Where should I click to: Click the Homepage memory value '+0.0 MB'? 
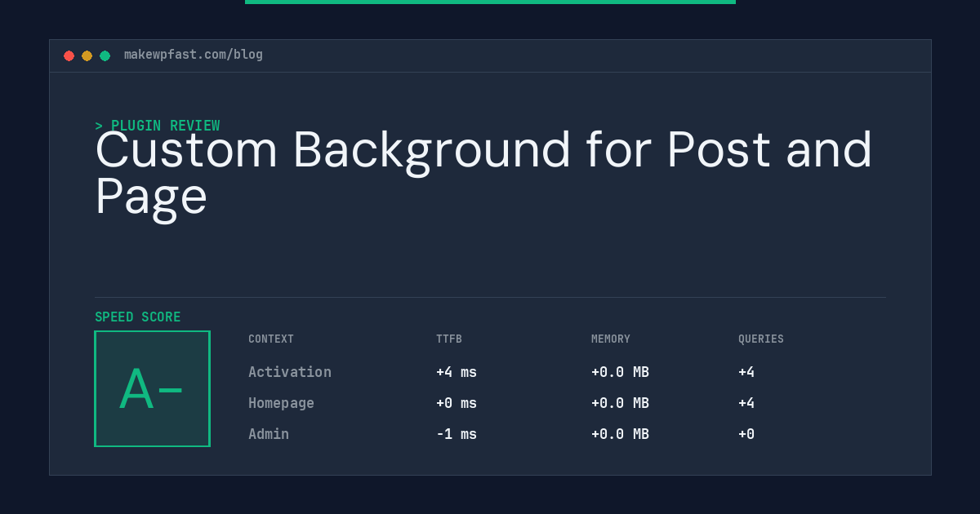pos(620,403)
